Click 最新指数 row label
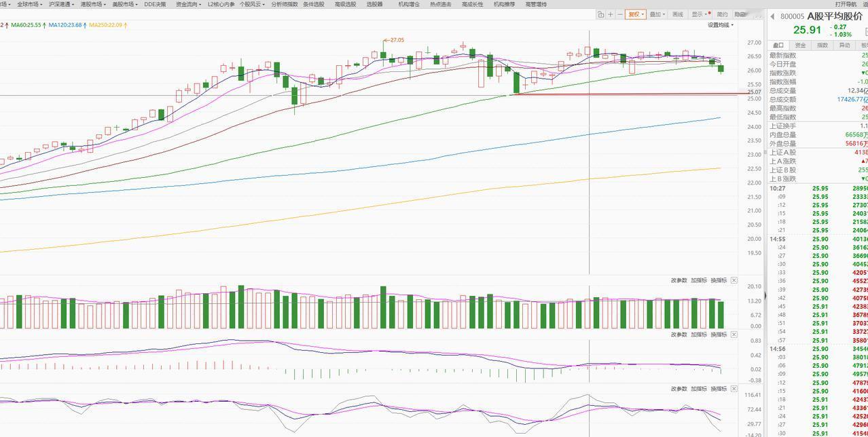 click(782, 56)
